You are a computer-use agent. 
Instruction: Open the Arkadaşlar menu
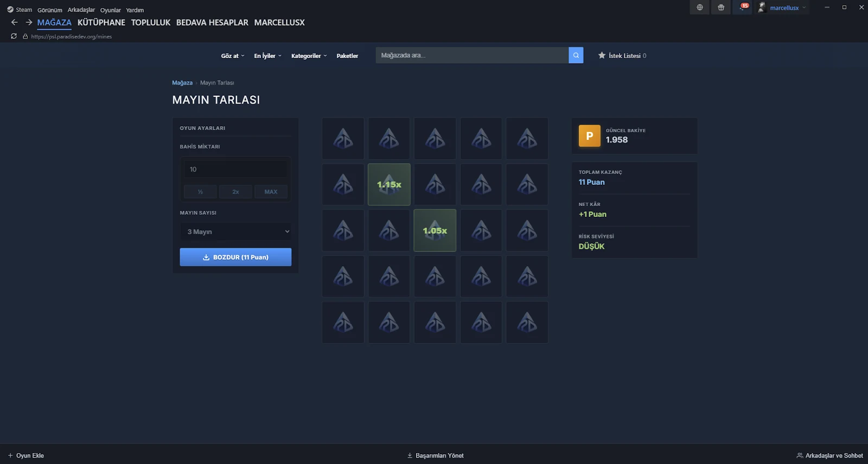point(81,10)
